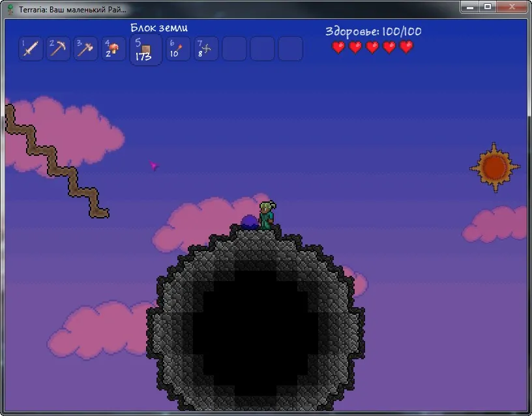The width and height of the screenshot is (532, 416).
Task: Click the dark center of the stone sphere
Action: pos(256,333)
